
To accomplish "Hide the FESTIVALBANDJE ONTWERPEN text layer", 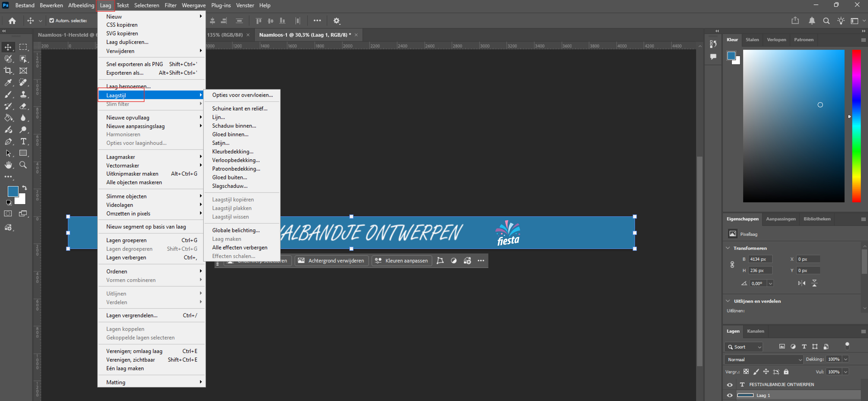I will [730, 384].
